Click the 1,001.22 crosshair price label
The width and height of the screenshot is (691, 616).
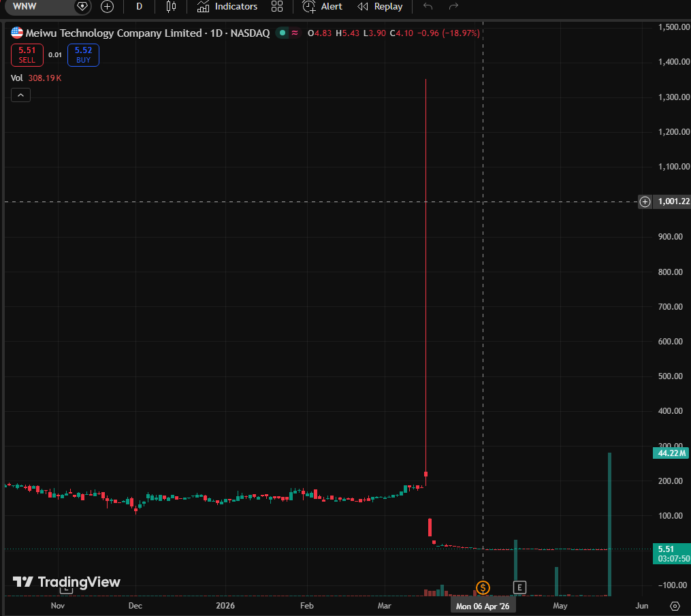[x=673, y=201]
